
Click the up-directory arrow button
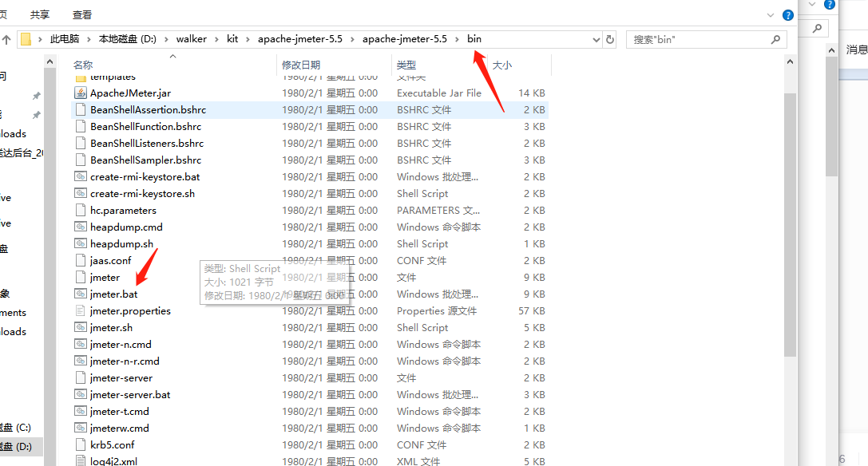pos(6,39)
